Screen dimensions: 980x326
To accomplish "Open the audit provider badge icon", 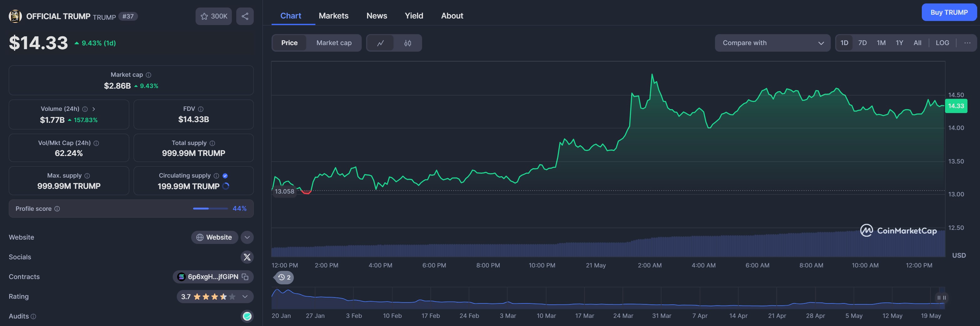I will [x=247, y=316].
